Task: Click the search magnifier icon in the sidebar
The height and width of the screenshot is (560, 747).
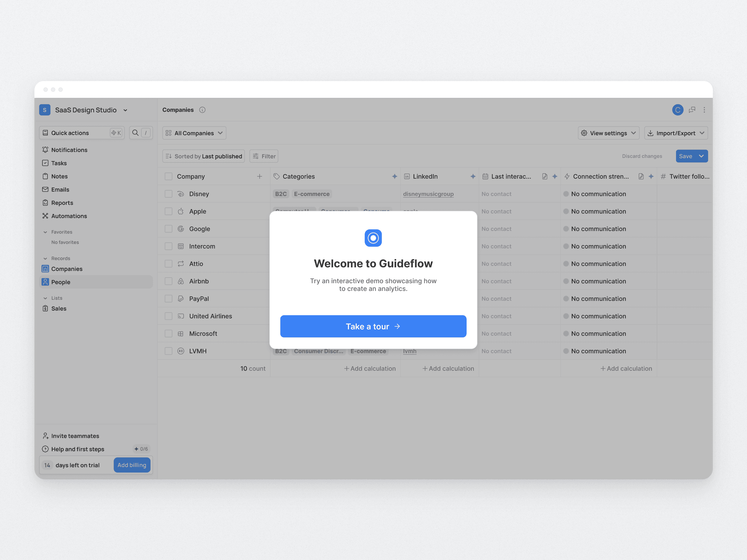Action: coord(136,133)
